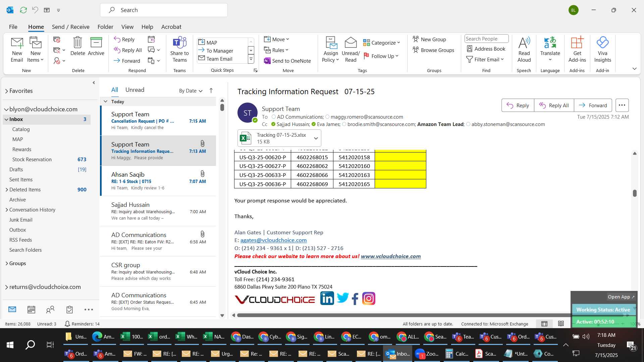Open the File menu

pos(13,27)
